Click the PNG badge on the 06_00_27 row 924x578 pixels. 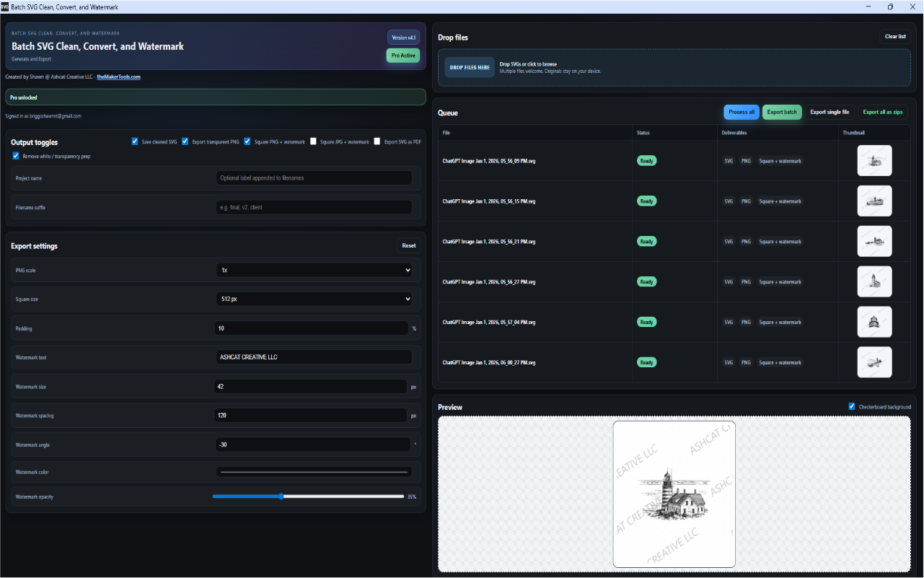point(746,362)
